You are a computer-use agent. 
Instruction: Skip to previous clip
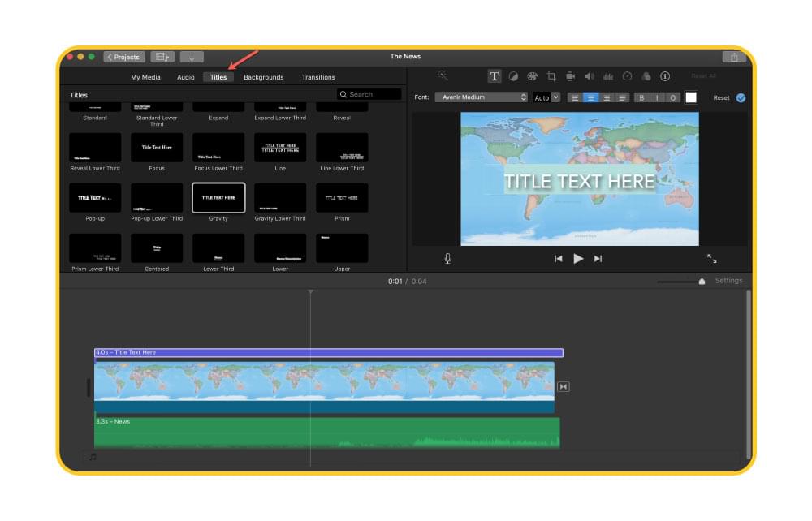[559, 258]
